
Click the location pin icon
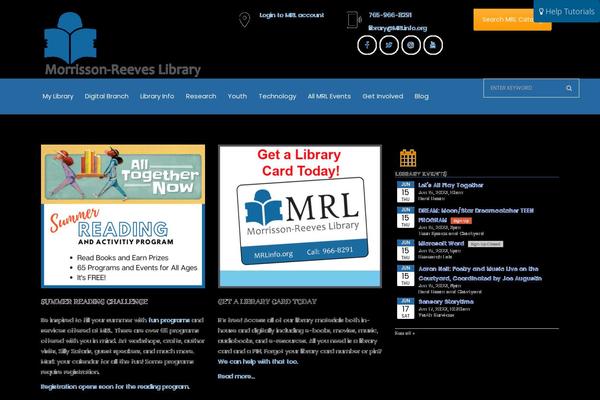coord(245,20)
